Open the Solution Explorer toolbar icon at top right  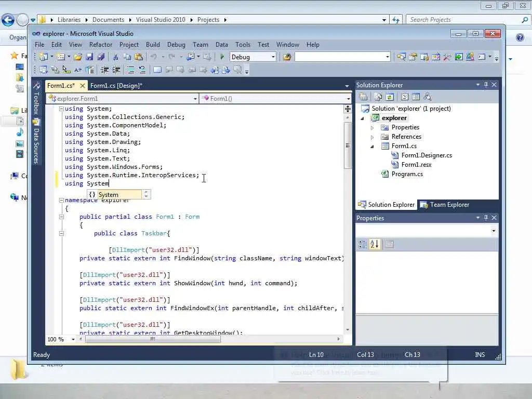[402, 57]
